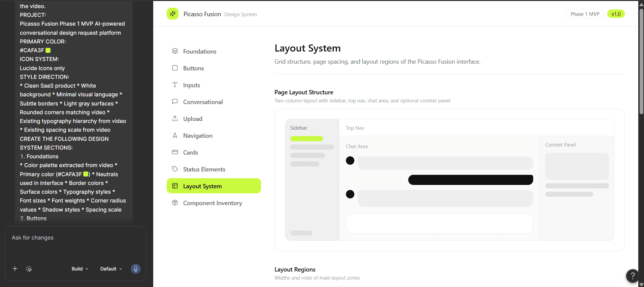Open the Default model dropdown

coord(111,269)
